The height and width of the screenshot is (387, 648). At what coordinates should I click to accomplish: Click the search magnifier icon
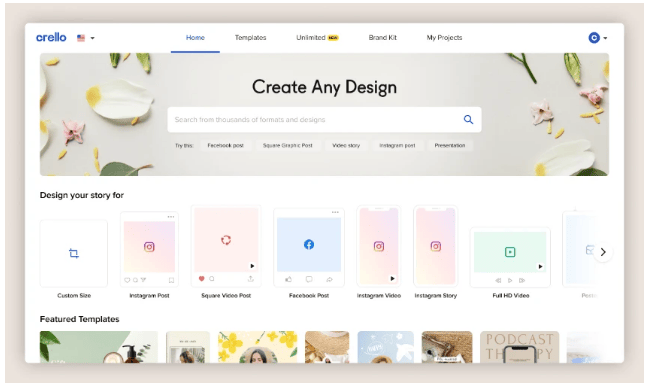tap(468, 119)
